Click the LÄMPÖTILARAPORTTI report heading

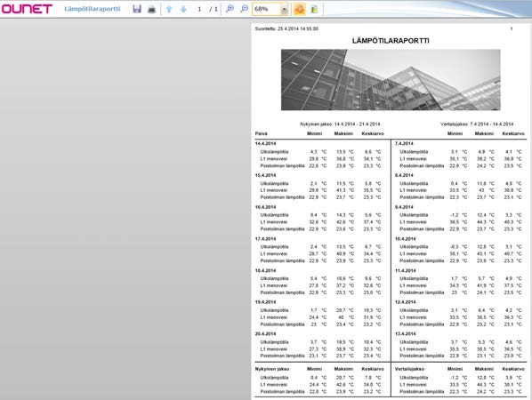(x=391, y=41)
